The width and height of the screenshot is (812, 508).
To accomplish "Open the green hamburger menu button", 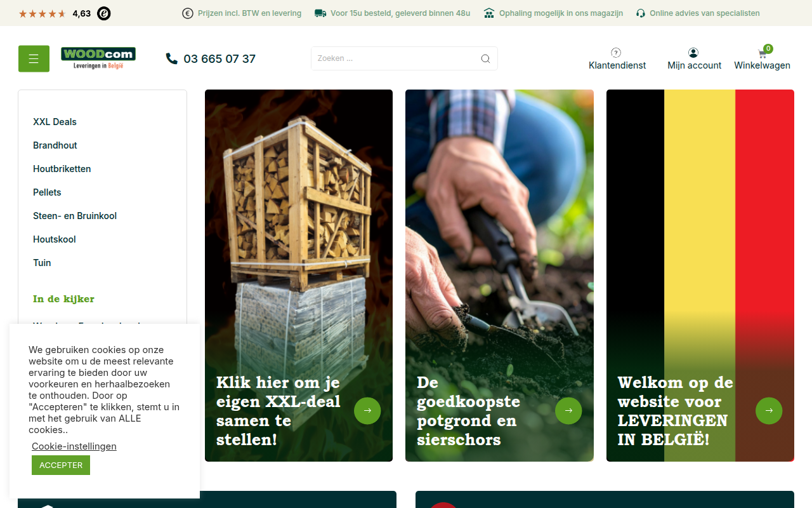I will (x=34, y=58).
